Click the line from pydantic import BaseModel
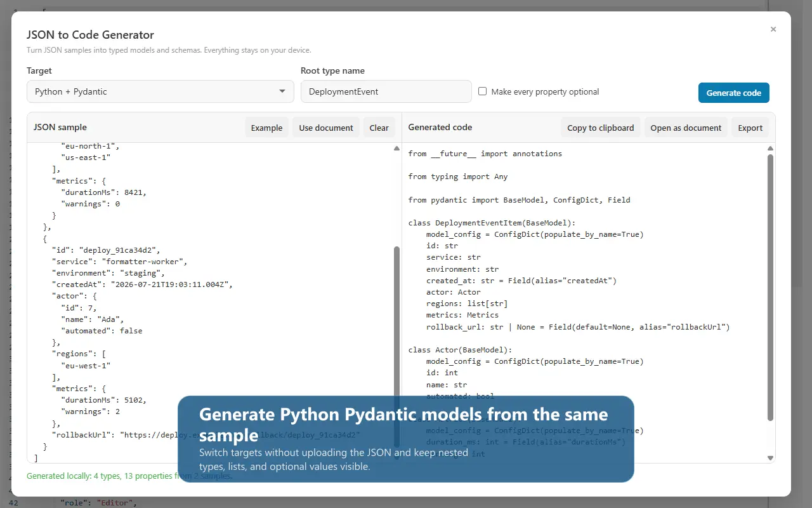The height and width of the screenshot is (508, 812). click(x=520, y=200)
